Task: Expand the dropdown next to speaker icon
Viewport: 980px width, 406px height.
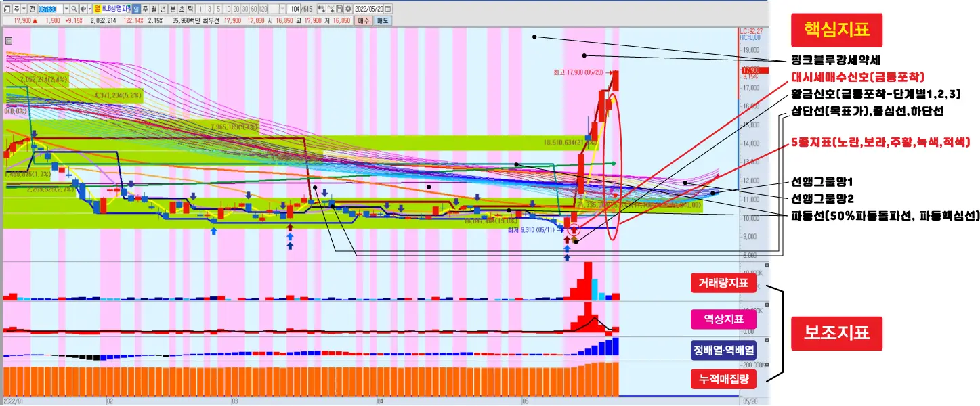Action: click(90, 9)
